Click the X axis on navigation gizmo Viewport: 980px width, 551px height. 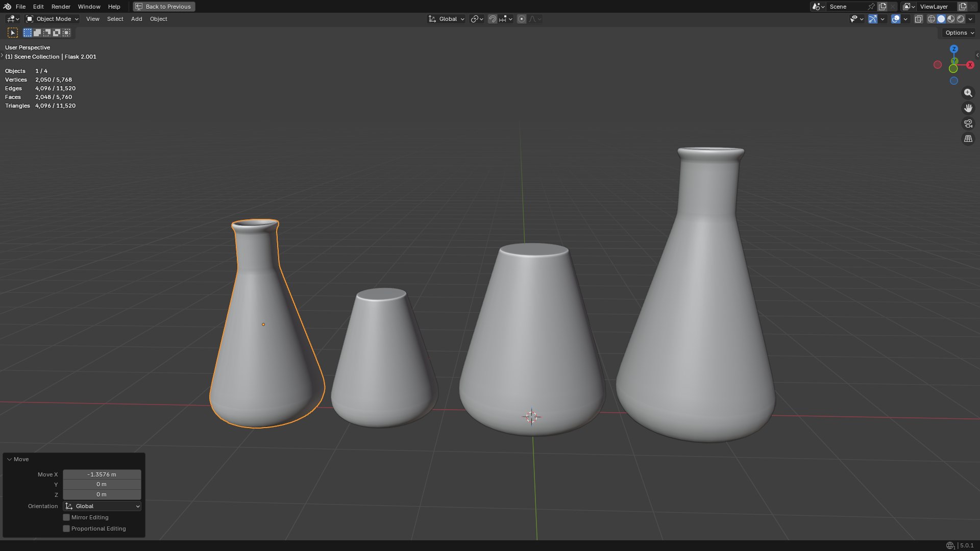pos(970,65)
